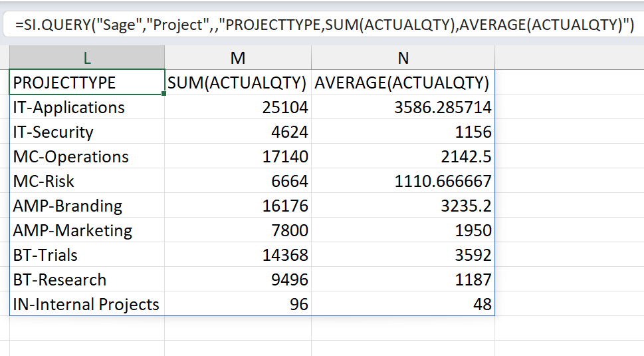
Task: Select column M header
Action: click(x=238, y=57)
